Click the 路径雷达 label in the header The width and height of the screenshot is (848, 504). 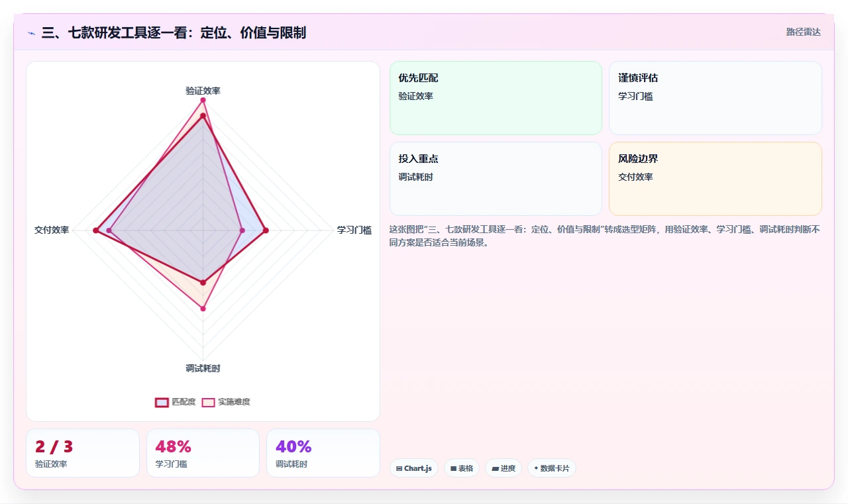click(x=803, y=32)
